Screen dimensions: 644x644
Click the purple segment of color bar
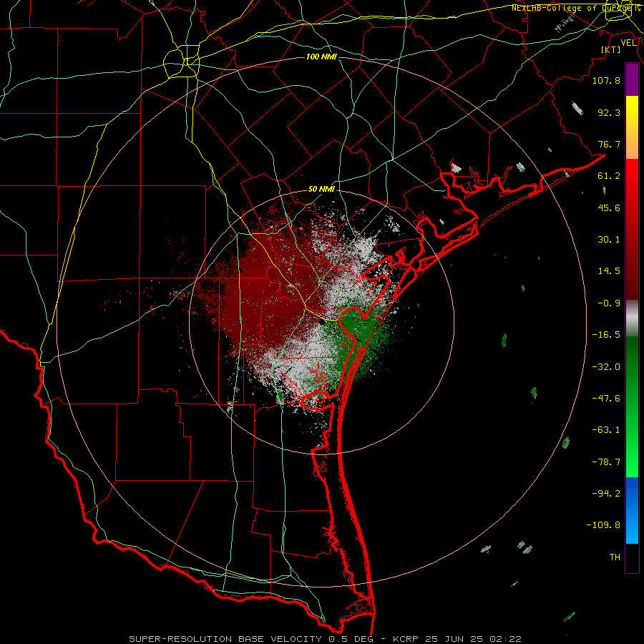pyautogui.click(x=632, y=79)
